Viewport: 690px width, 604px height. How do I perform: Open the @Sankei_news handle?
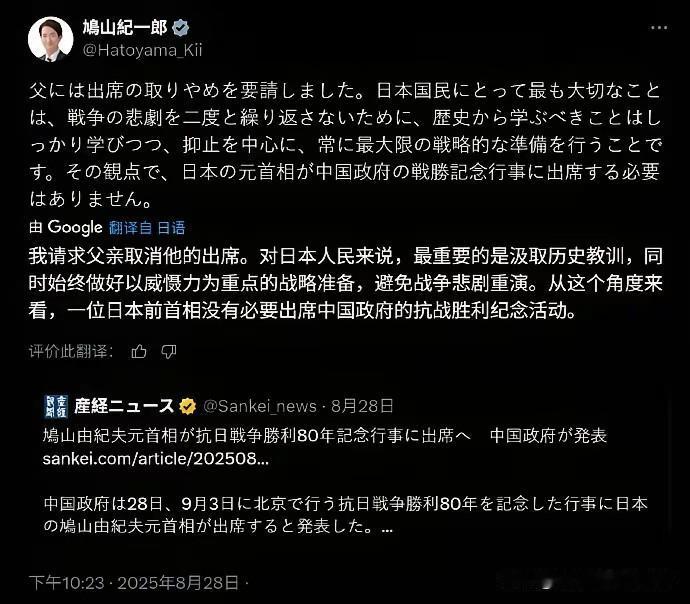pos(260,406)
